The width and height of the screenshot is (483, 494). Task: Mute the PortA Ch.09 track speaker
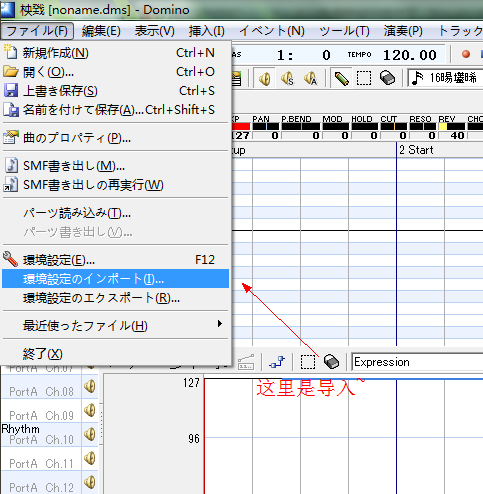pos(90,410)
